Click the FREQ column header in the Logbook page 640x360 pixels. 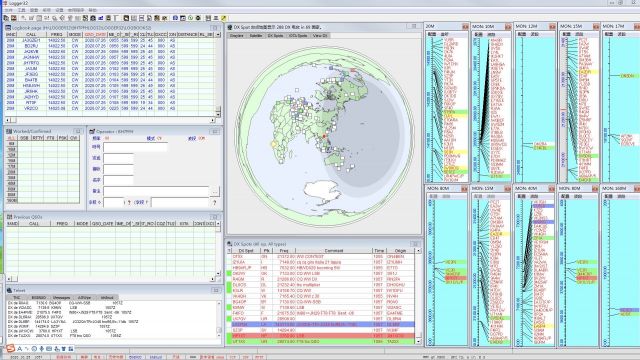(x=56, y=35)
